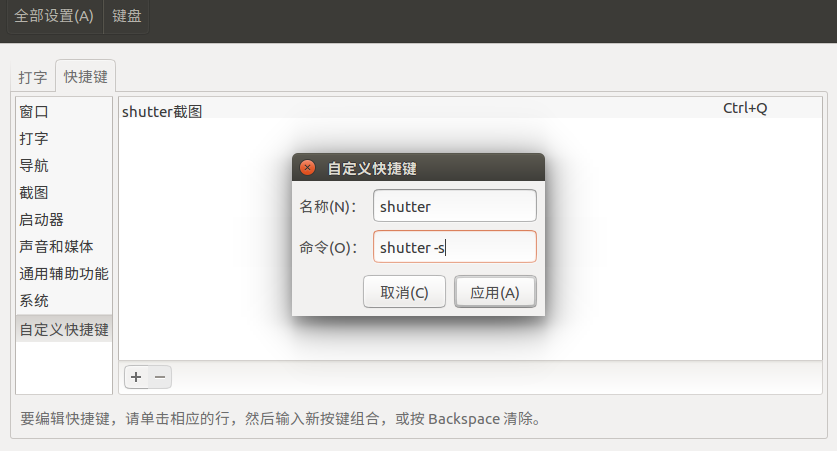Close the 自定义快捷键 dialog
837x451 pixels.
coord(307,168)
